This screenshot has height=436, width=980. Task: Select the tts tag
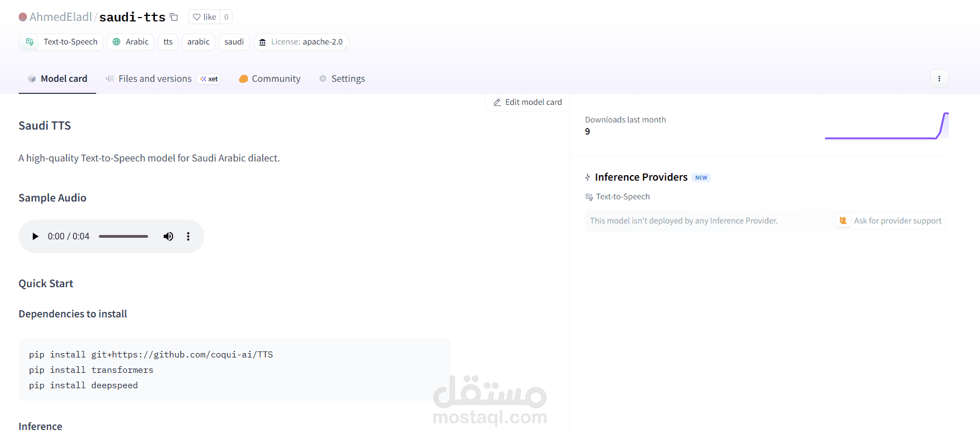[x=168, y=42]
